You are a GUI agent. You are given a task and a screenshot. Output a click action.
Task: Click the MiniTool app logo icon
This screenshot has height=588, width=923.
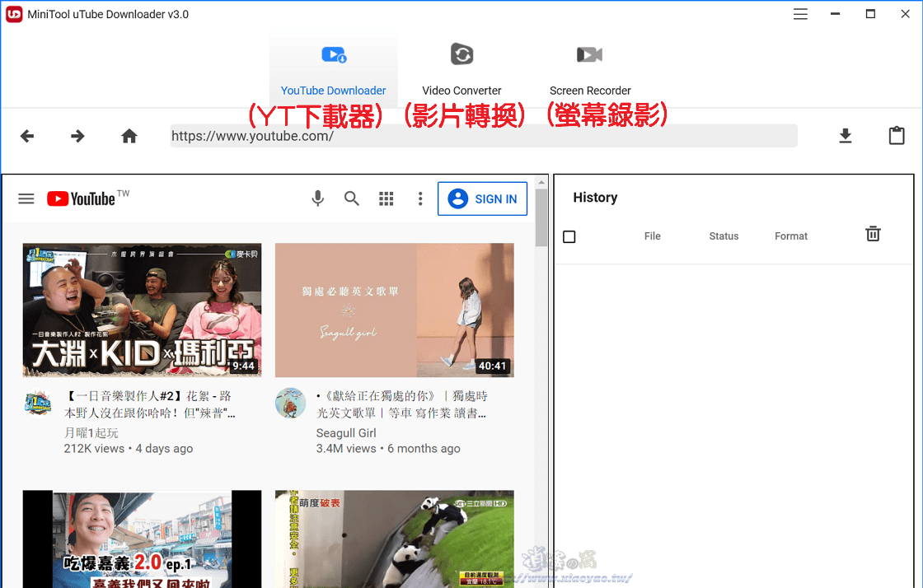14,14
